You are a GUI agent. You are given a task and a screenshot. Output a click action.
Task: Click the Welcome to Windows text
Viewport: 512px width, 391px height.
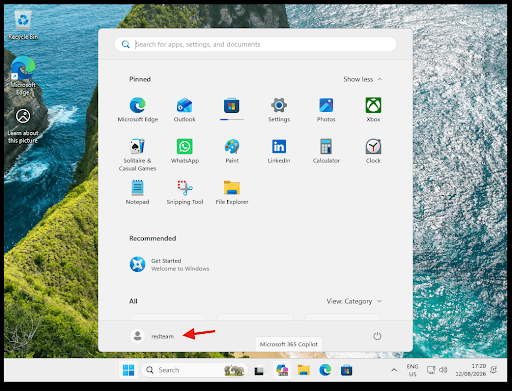pyautogui.click(x=180, y=269)
